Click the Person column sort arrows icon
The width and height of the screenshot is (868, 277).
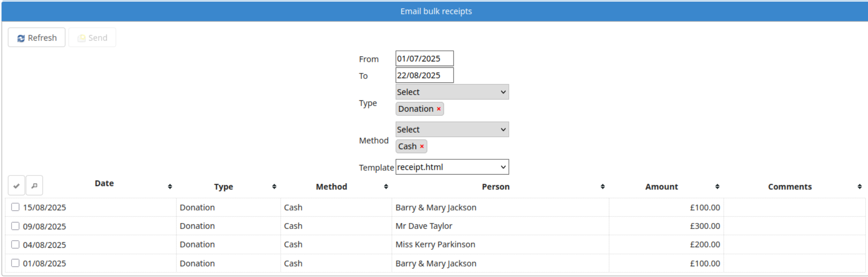[602, 187]
